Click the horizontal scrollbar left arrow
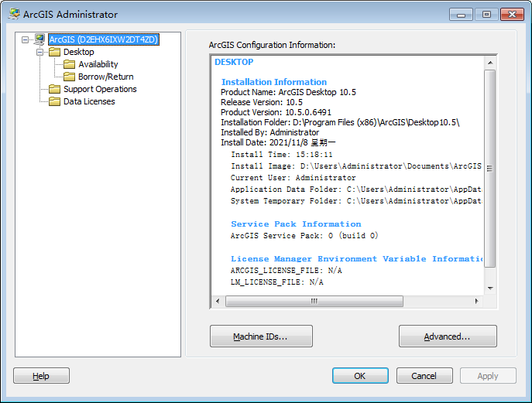The image size is (532, 403). (x=218, y=301)
